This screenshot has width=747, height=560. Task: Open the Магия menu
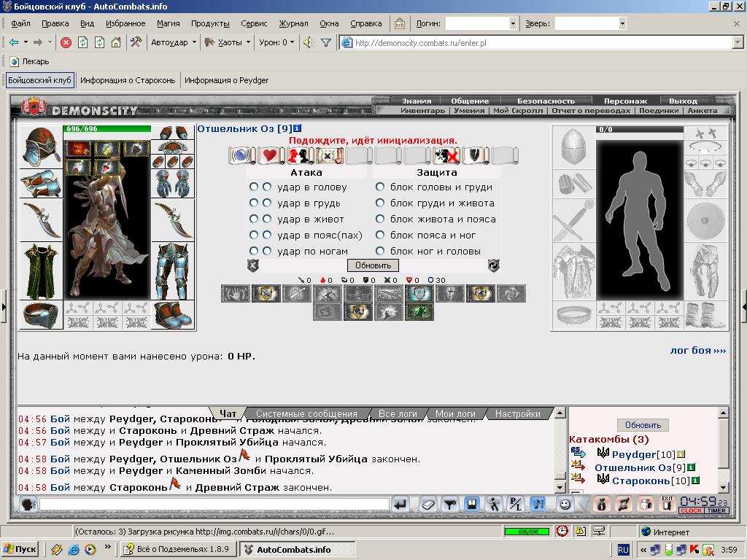[x=169, y=23]
